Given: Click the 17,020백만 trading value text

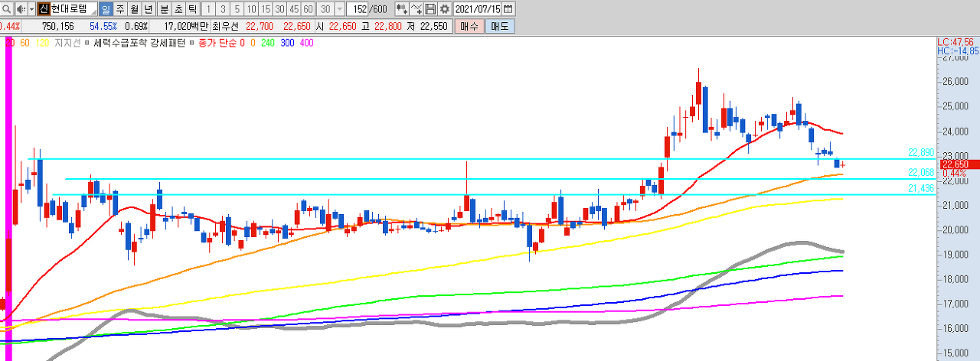Looking at the screenshot, I should coord(185,26).
